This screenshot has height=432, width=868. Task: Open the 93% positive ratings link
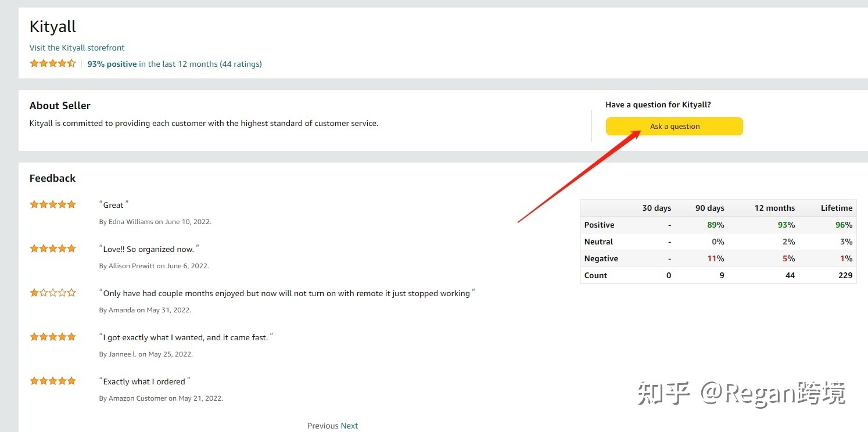(x=174, y=64)
